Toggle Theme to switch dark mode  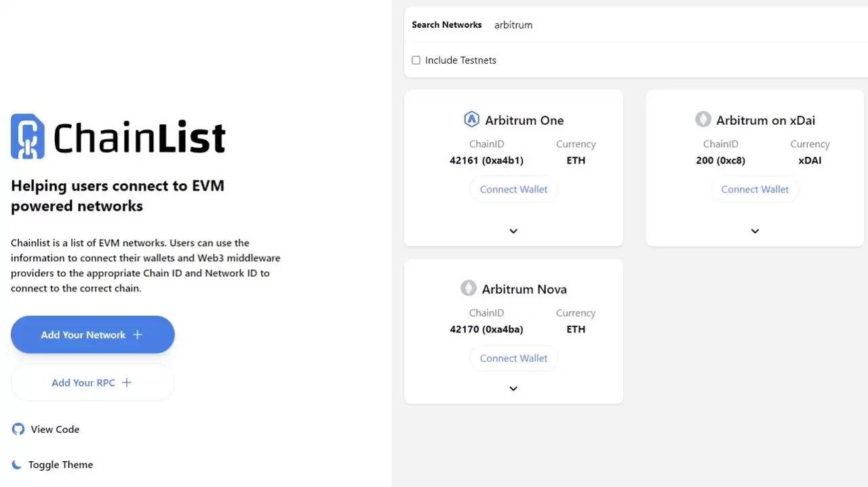tap(60, 465)
